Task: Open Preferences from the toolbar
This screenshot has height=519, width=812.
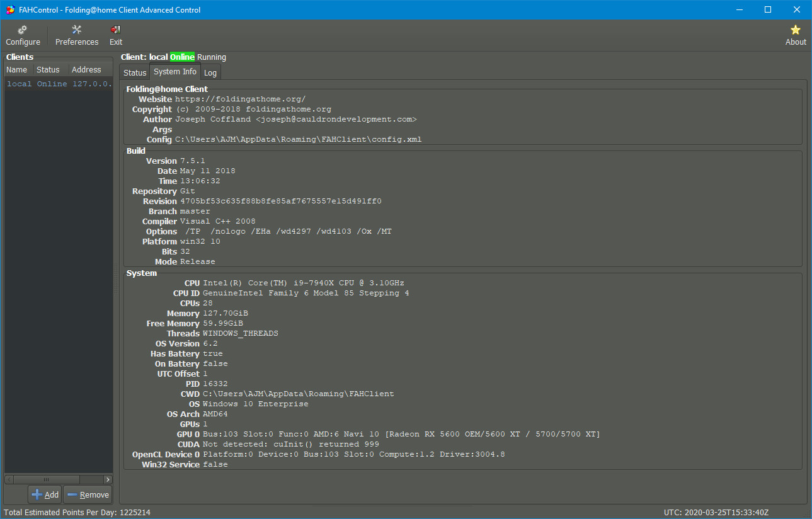Action: pyautogui.click(x=77, y=36)
